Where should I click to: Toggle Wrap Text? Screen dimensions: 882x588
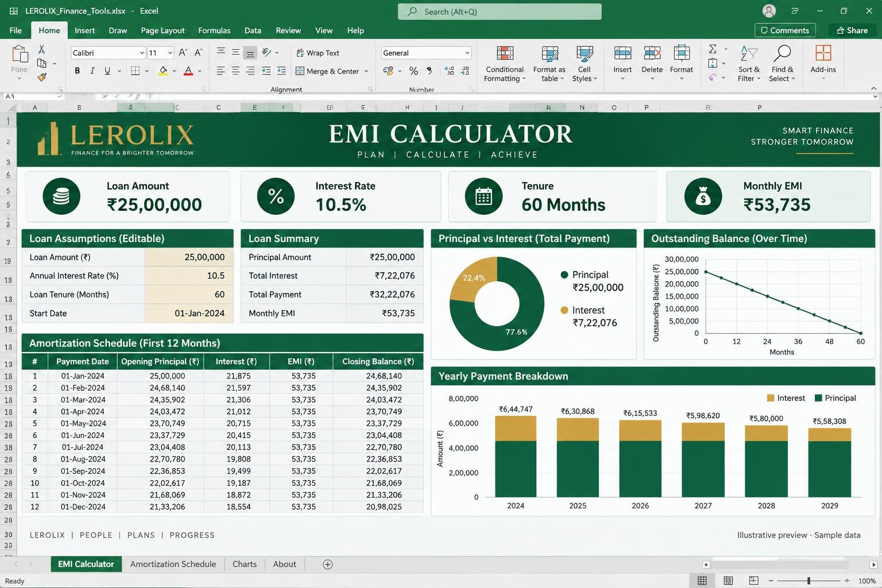(x=318, y=53)
